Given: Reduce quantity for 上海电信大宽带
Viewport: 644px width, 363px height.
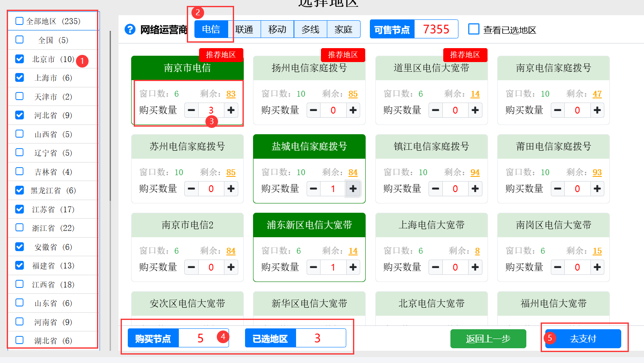Looking at the screenshot, I should click(x=436, y=267).
